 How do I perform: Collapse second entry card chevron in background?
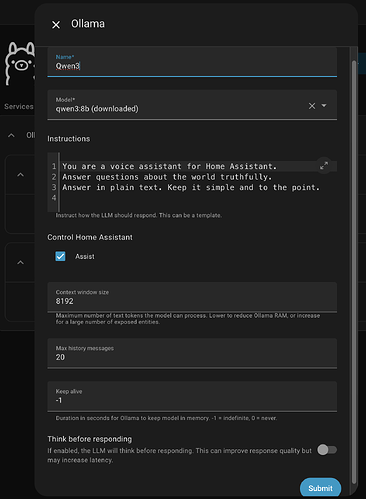pos(20,262)
